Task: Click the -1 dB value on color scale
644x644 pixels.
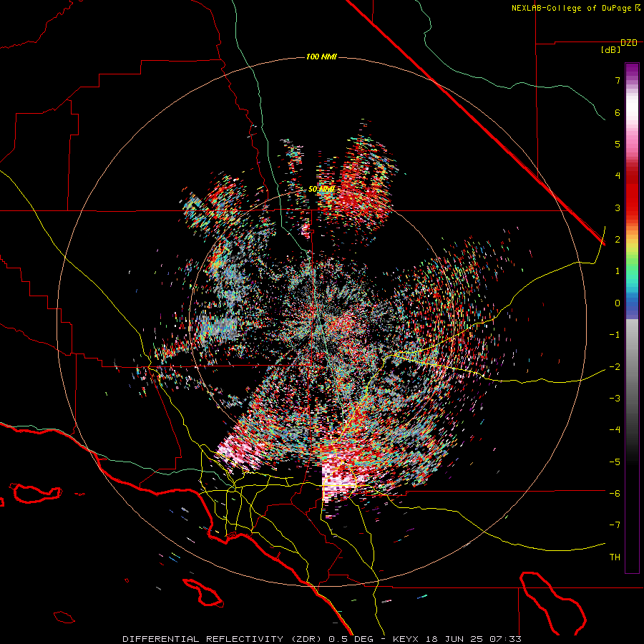Action: (615, 335)
